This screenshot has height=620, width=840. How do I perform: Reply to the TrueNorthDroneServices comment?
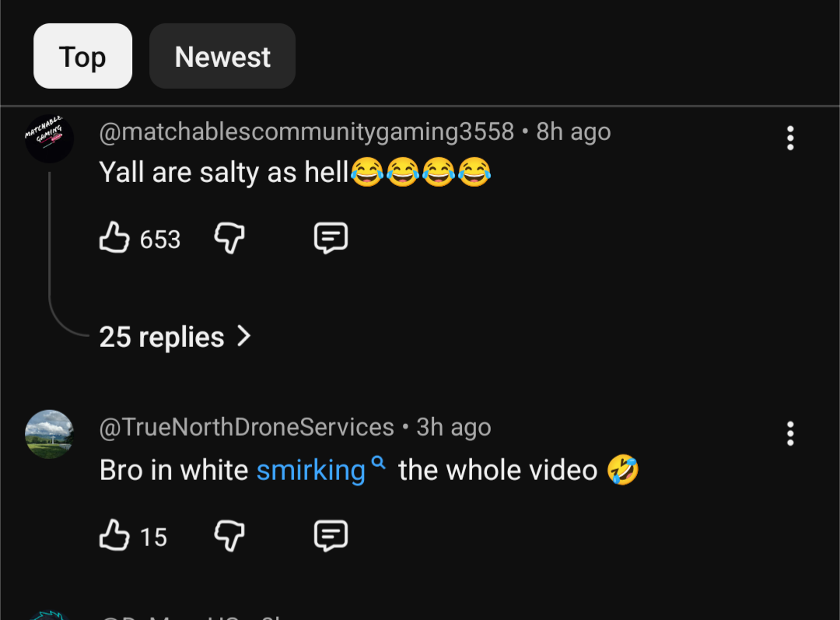331,536
